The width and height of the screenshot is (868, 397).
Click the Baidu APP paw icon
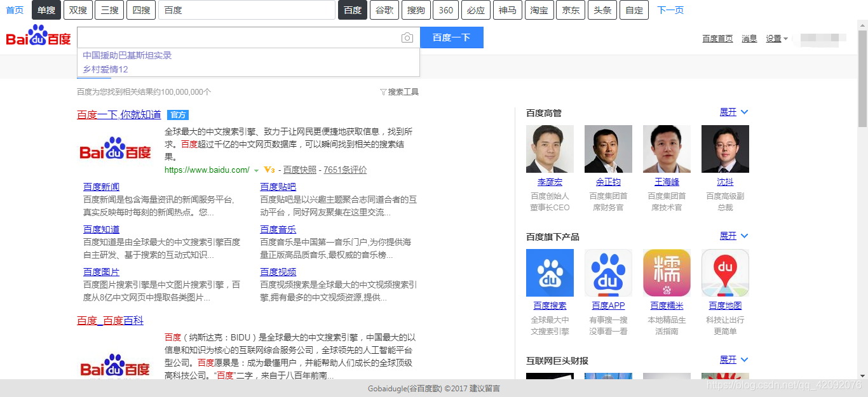point(607,273)
